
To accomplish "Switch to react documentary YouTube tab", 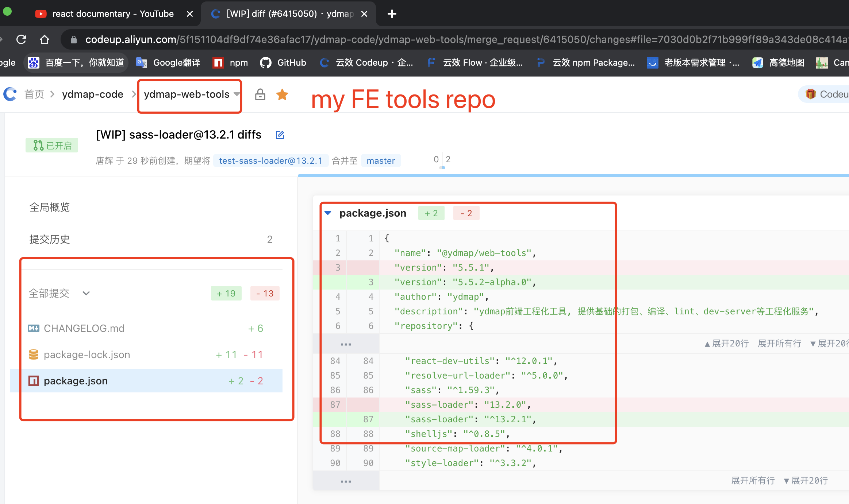I will click(112, 14).
